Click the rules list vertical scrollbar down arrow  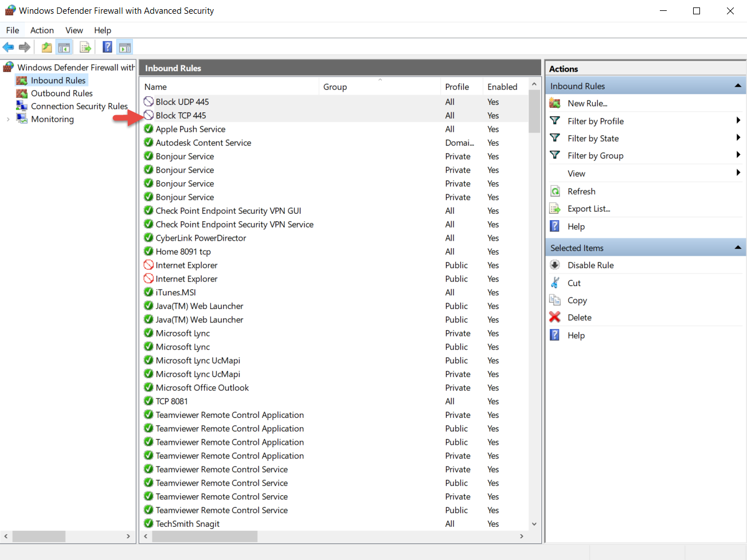point(534,523)
